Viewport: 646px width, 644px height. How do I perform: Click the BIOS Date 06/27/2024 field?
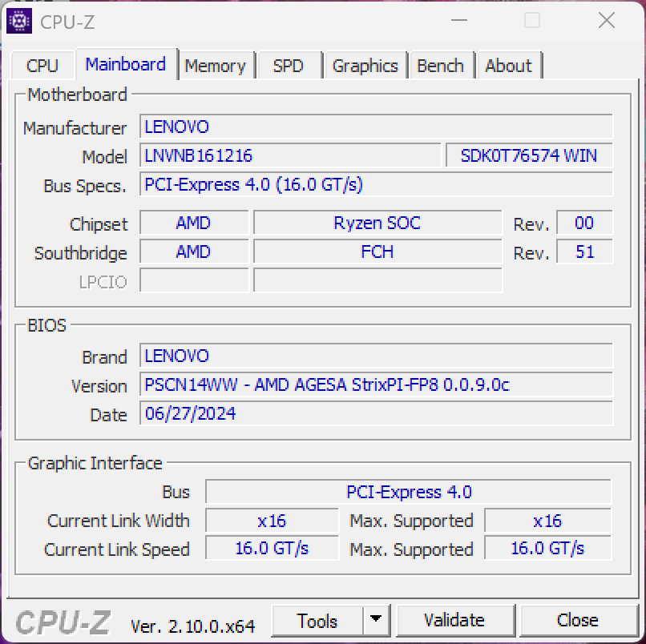[376, 413]
